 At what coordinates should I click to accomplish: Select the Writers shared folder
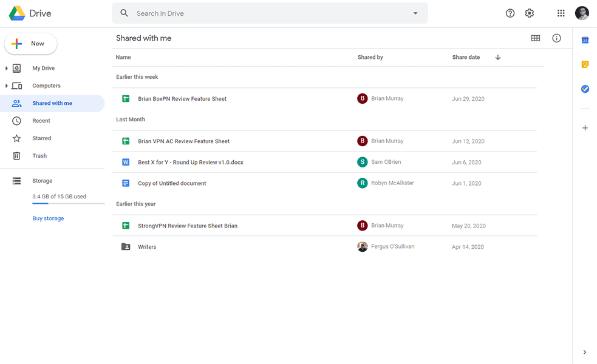pos(147,246)
